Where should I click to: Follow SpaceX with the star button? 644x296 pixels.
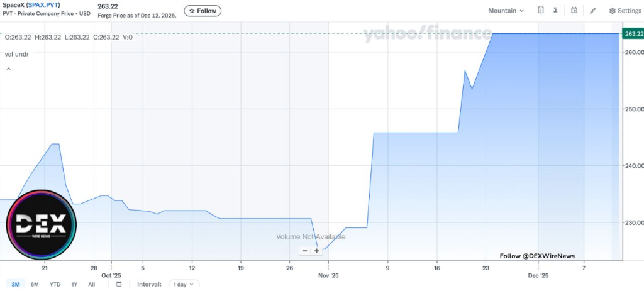point(203,11)
